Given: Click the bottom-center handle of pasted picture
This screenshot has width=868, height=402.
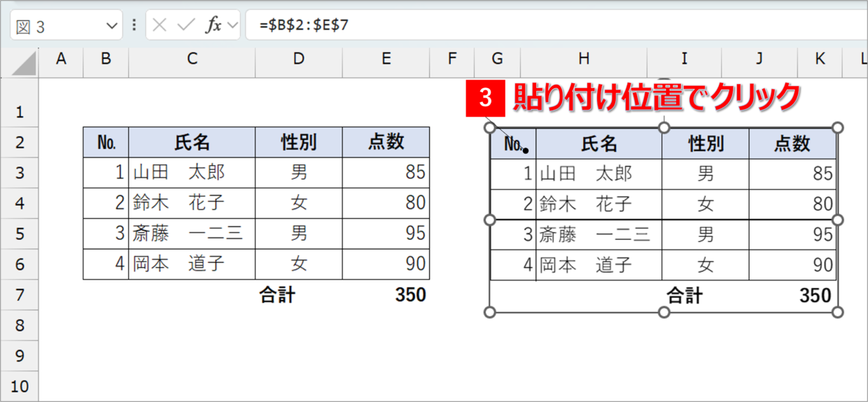Looking at the screenshot, I should [664, 312].
